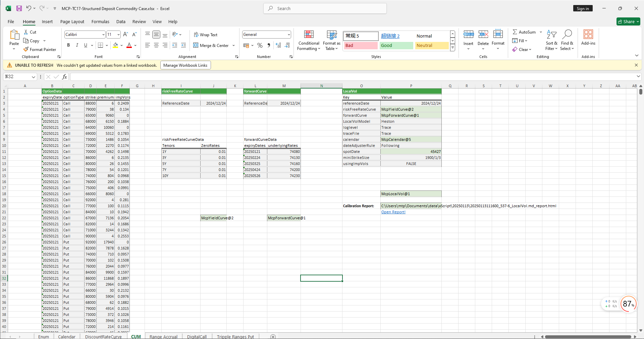This screenshot has height=339, width=644.
Task: Click the Decrease Indent icon
Action: (x=174, y=45)
